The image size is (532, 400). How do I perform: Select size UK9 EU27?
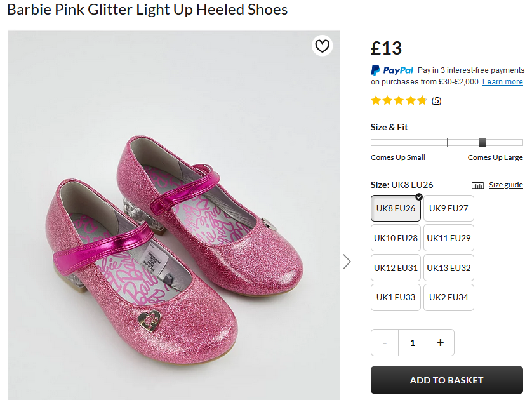point(448,208)
